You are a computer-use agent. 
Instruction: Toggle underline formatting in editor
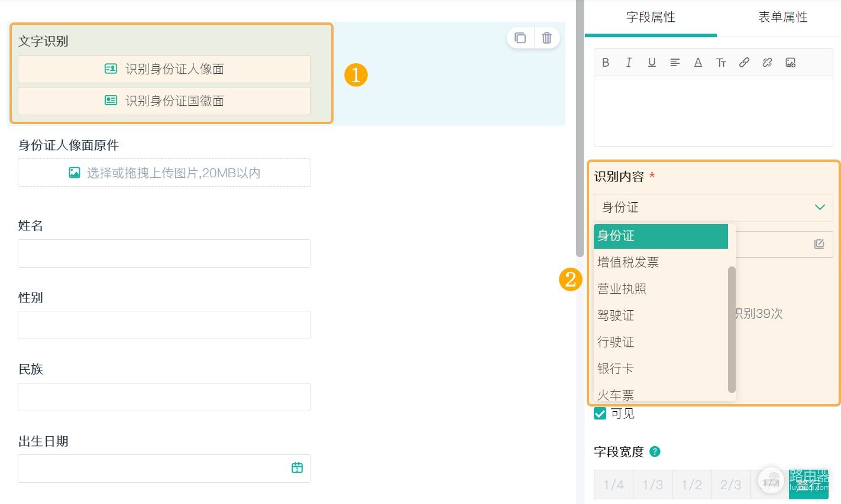652,62
